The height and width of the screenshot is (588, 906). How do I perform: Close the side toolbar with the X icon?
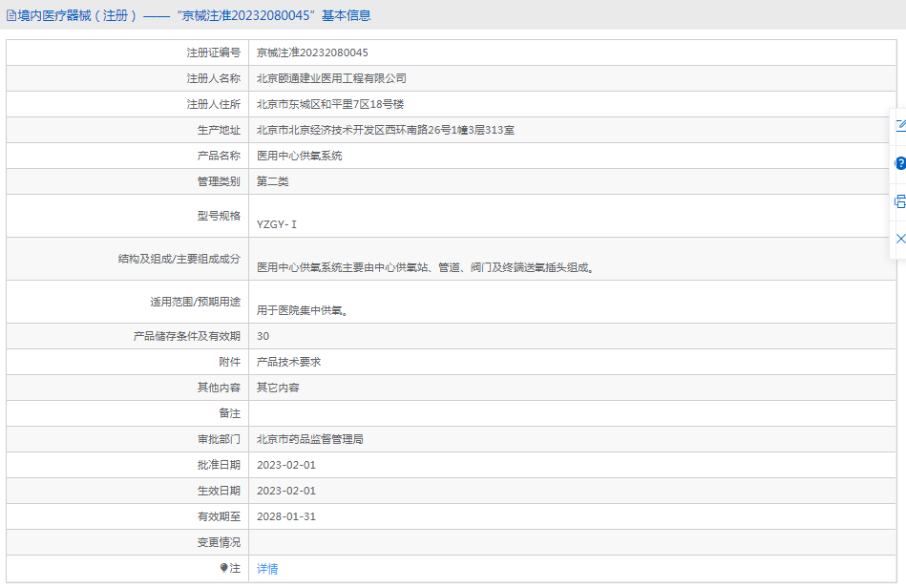tap(900, 239)
